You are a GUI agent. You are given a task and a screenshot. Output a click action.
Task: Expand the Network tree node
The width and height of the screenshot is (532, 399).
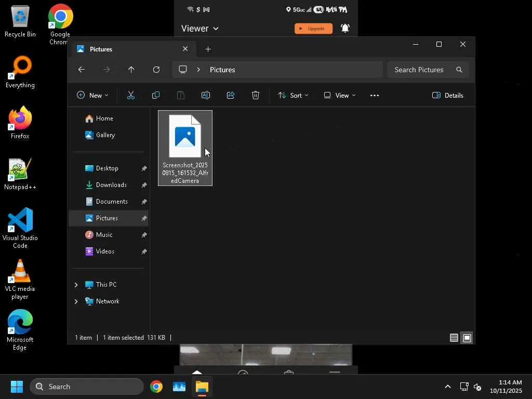pos(76,301)
